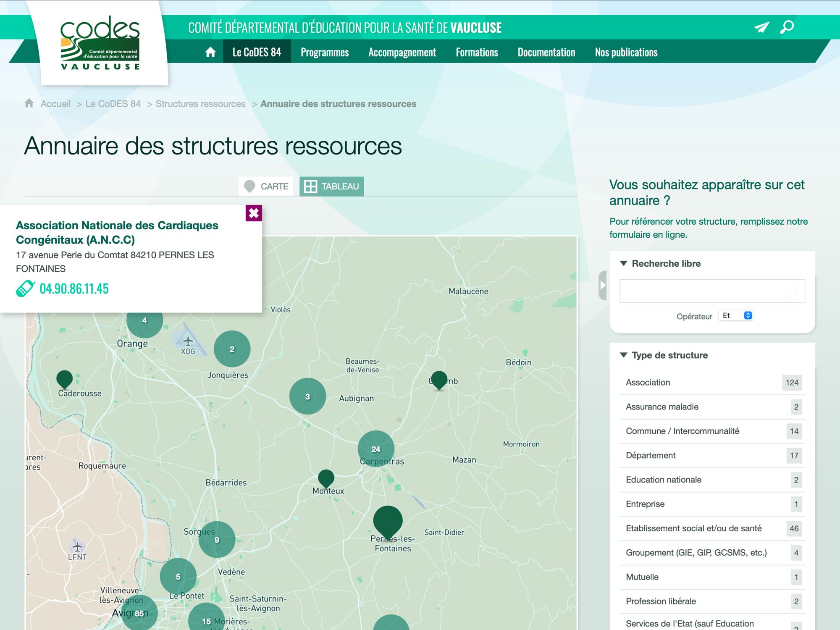Click the home icon in navigation bar
The width and height of the screenshot is (840, 630).
(210, 52)
